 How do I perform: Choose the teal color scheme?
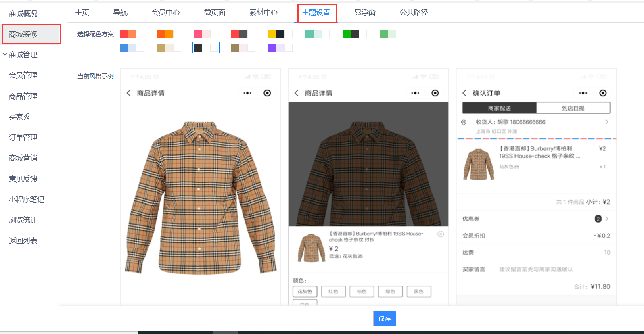(x=318, y=34)
